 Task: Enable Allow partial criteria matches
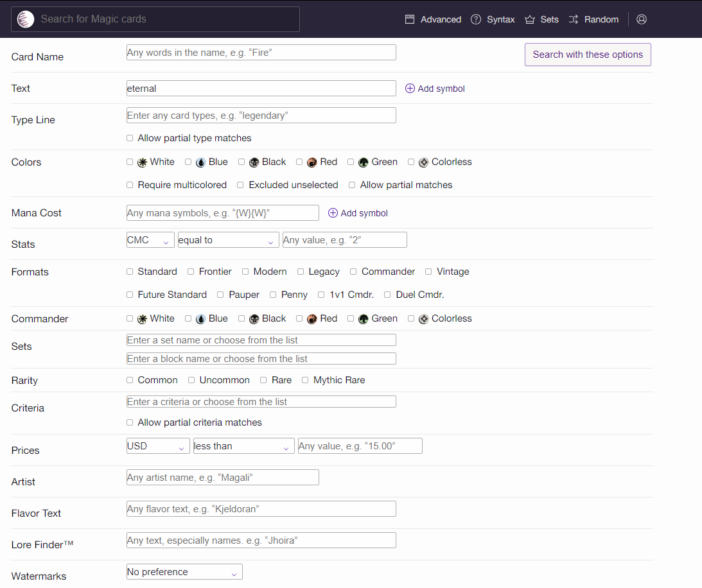[x=130, y=422]
